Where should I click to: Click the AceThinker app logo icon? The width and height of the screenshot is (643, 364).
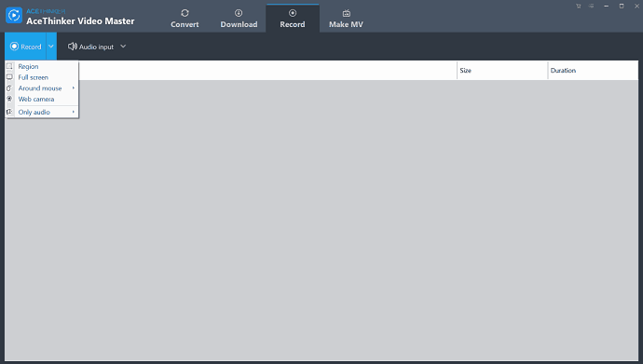point(14,16)
